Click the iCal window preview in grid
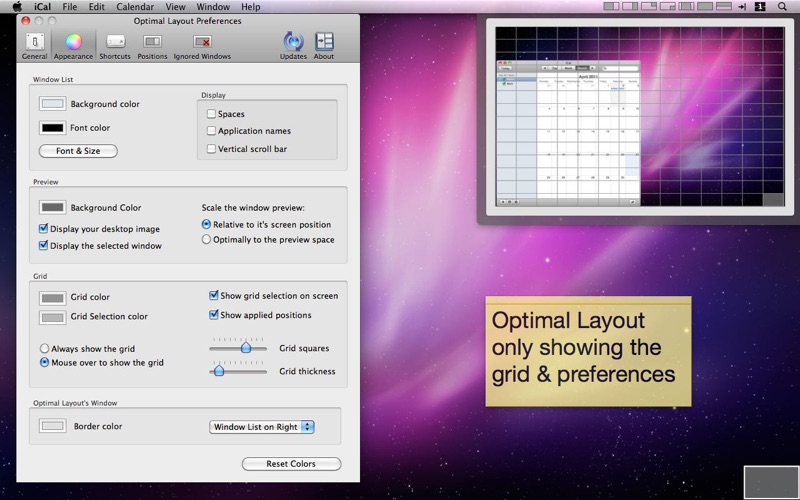 (568, 134)
